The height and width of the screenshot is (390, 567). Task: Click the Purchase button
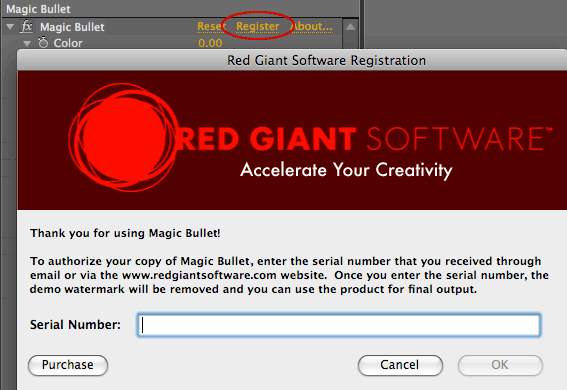point(68,365)
